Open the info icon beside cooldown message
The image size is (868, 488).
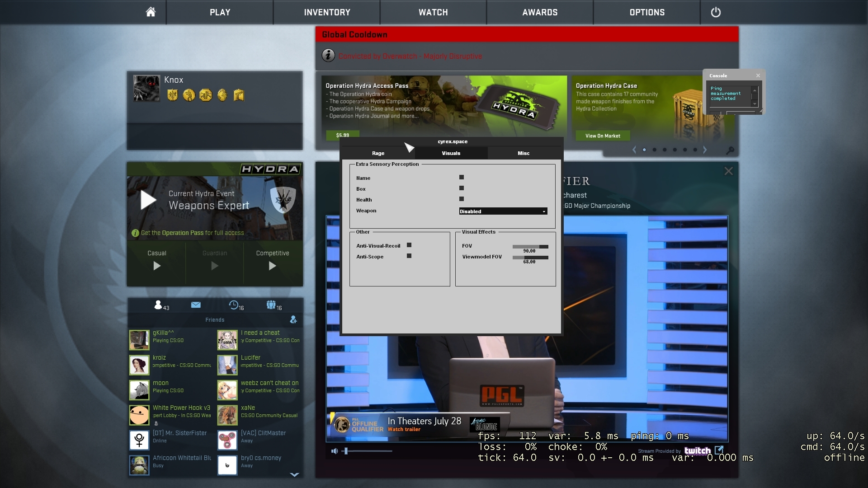click(328, 56)
